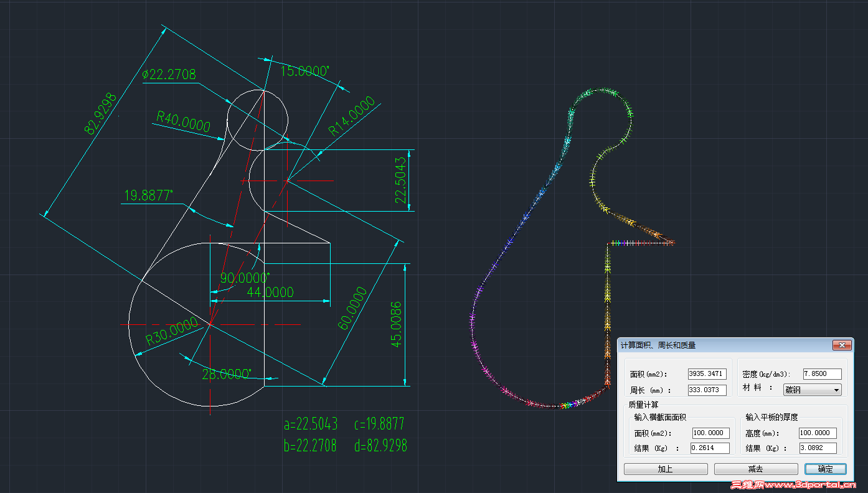The height and width of the screenshot is (493, 868).
Task: Click the 密度(kg/dm3) label
Action: [x=767, y=374]
